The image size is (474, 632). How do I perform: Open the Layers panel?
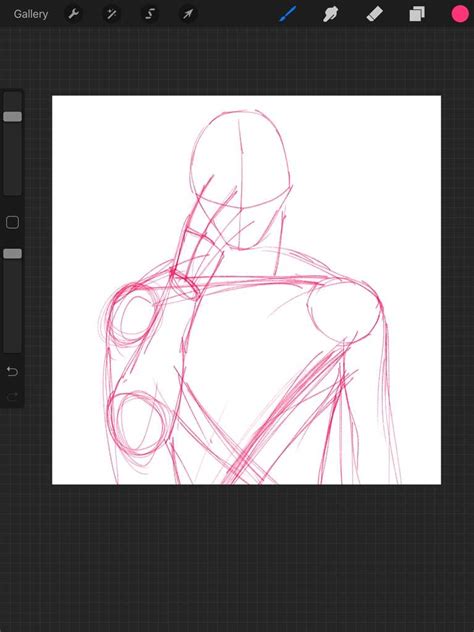(417, 15)
